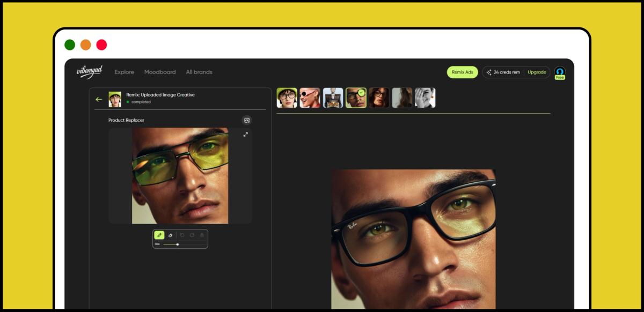
Task: Toggle the green checkmark on selected thumbnail
Action: (x=362, y=91)
